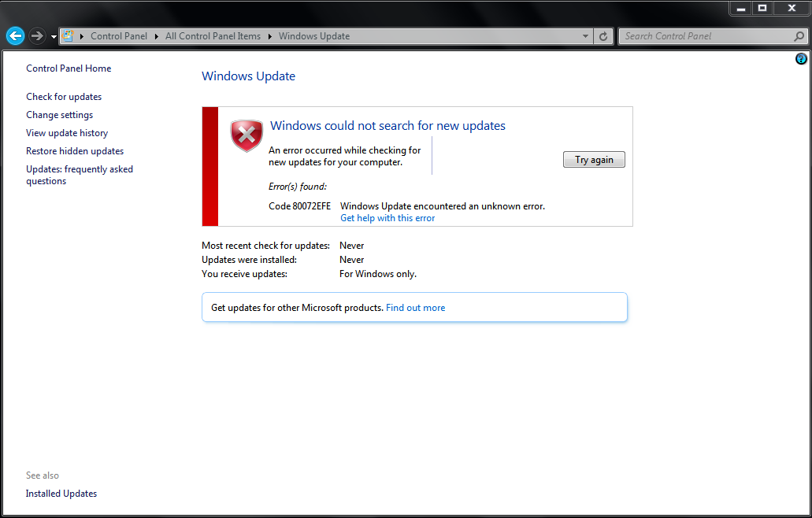This screenshot has height=518, width=812.
Task: Click the red error shield icon
Action: (247, 136)
